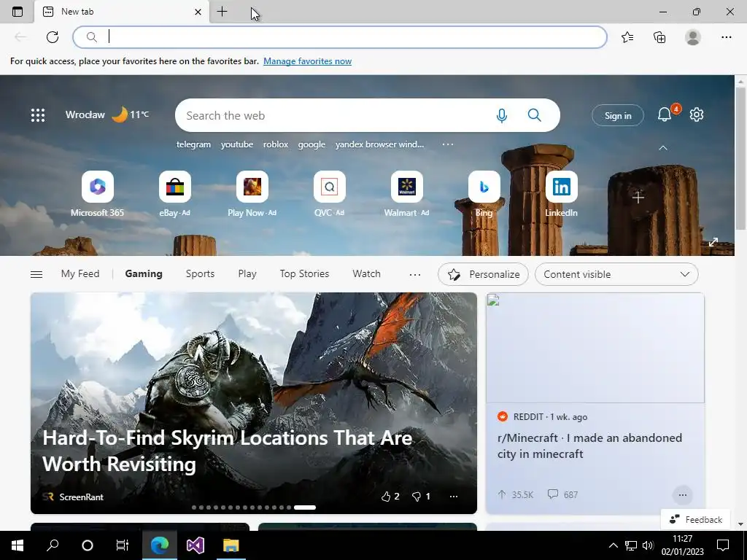Screen dimensions: 747x560
Task: Select the active carousel indicator
Action: pyautogui.click(x=305, y=507)
